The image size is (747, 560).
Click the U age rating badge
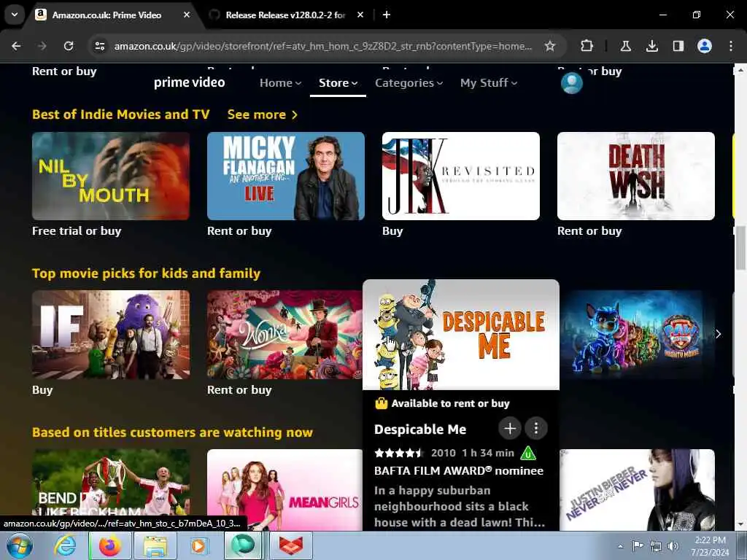point(528,453)
